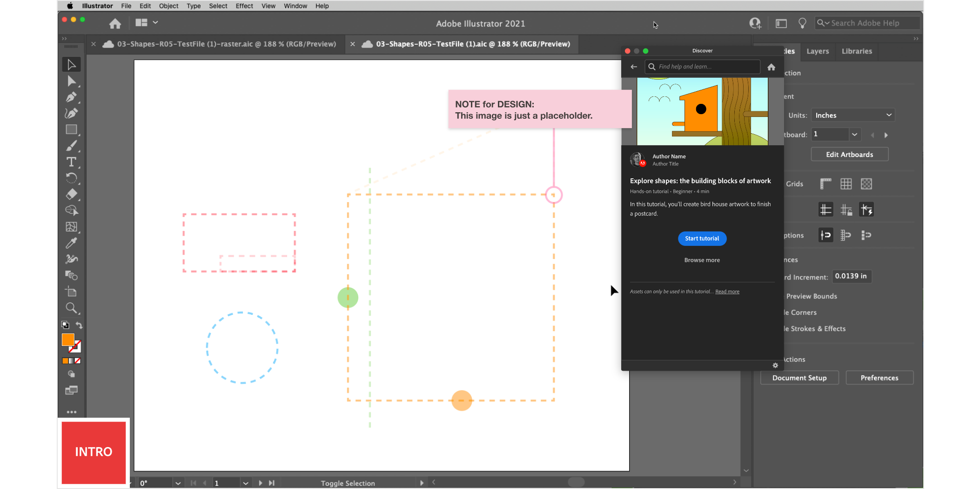
Task: Choose the Type tool
Action: [x=72, y=162]
